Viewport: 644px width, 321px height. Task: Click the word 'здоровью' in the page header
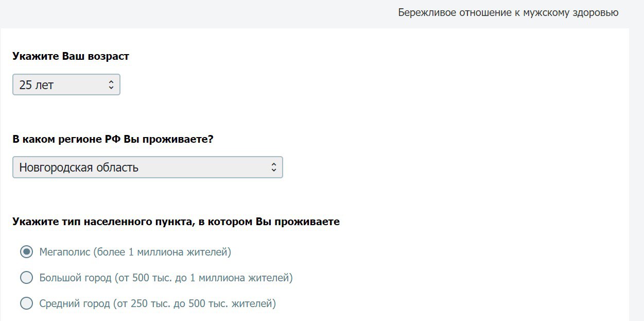pos(595,12)
